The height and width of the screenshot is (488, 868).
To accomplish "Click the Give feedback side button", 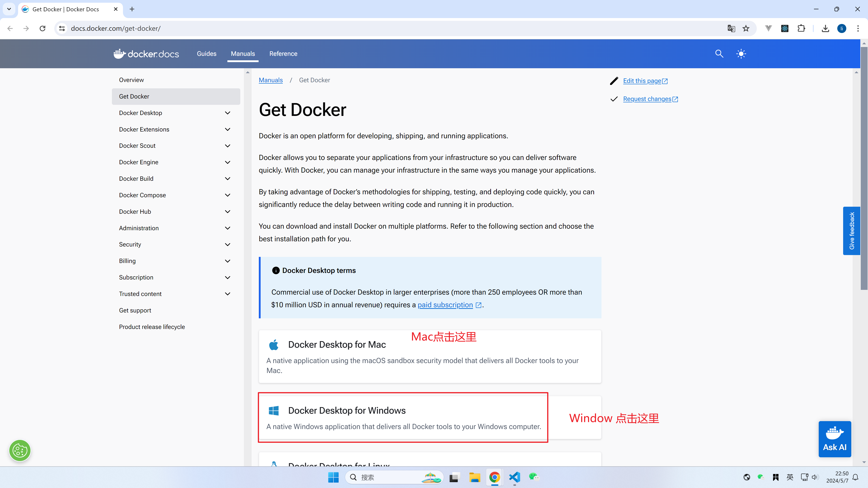I will 851,231.
